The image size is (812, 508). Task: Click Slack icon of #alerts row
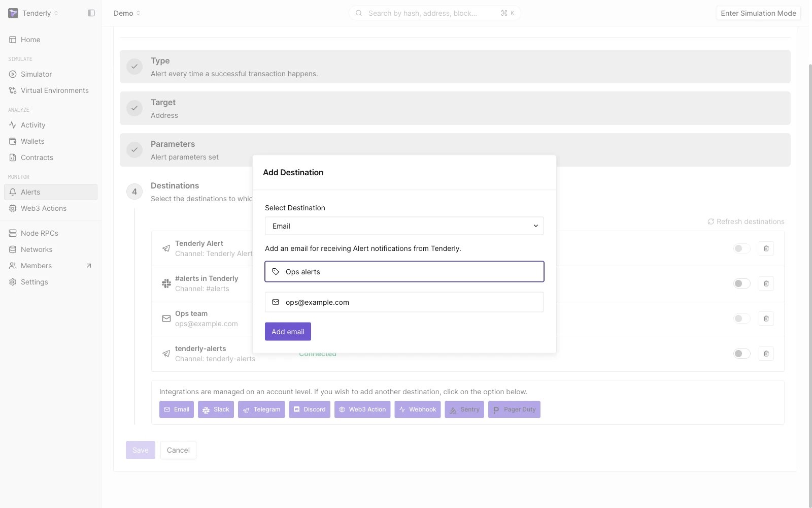[x=166, y=283]
